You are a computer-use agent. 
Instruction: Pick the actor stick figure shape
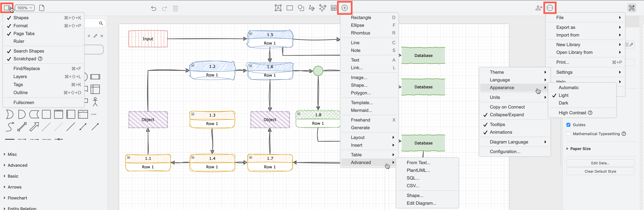point(95,102)
